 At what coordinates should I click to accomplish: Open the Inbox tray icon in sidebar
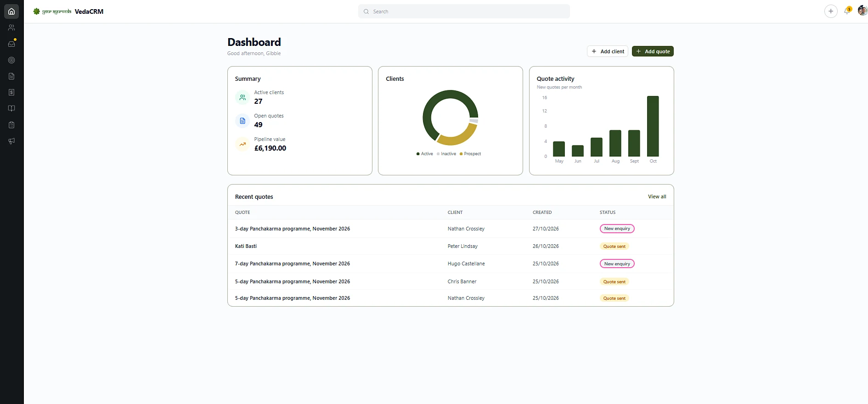tap(11, 44)
